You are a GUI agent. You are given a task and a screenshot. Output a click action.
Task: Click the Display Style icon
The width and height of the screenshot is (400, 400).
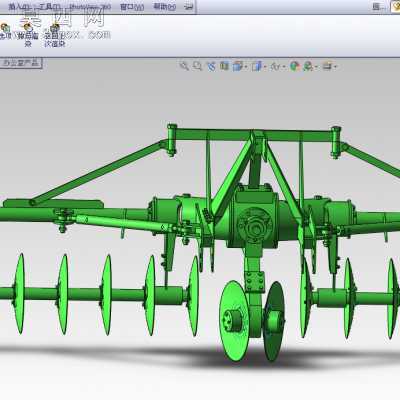coord(257,66)
